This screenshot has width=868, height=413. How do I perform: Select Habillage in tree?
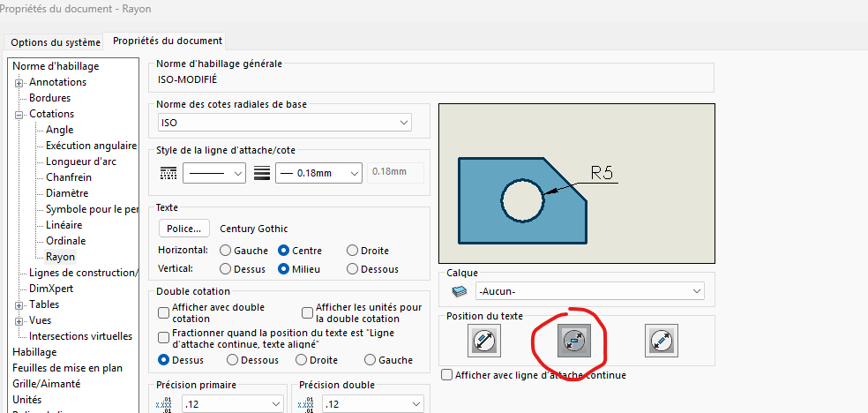click(x=34, y=352)
